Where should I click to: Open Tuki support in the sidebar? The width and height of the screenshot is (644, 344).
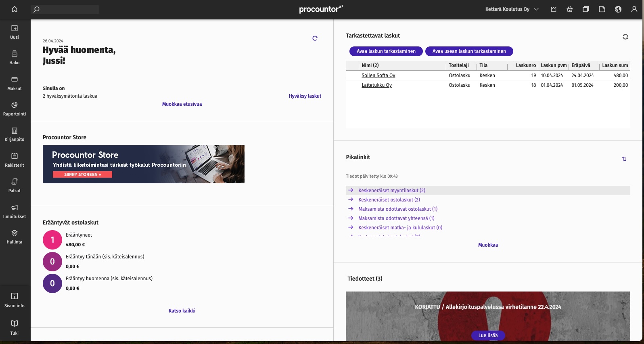tap(15, 327)
